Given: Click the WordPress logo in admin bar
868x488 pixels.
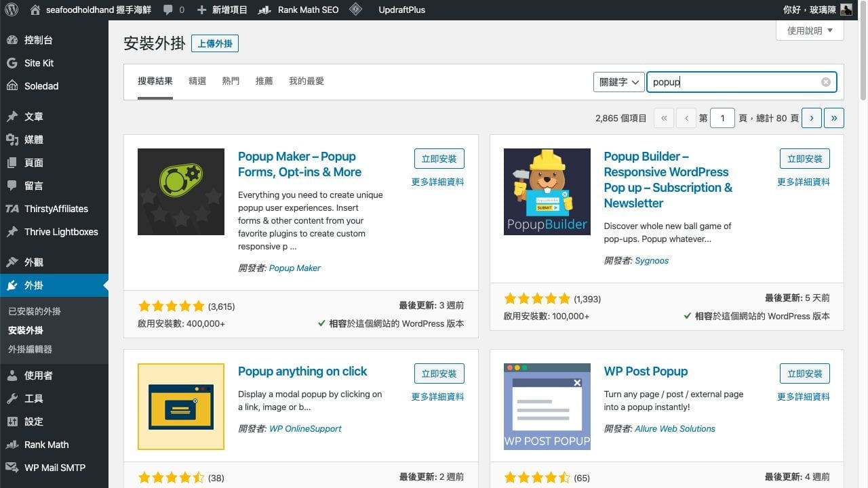Looking at the screenshot, I should 12,10.
